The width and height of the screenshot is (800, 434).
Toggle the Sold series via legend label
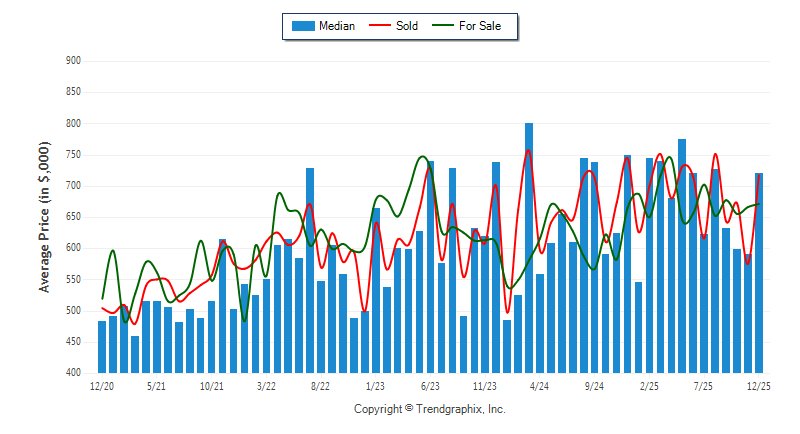407,26
